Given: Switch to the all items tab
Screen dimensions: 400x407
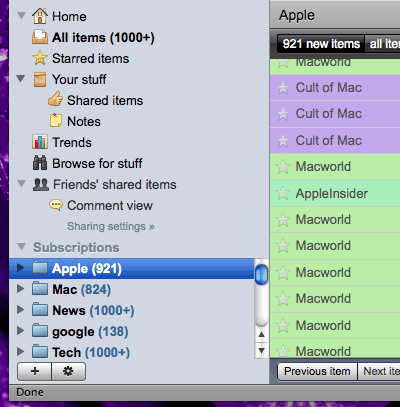Looking at the screenshot, I should pyautogui.click(x=383, y=44).
